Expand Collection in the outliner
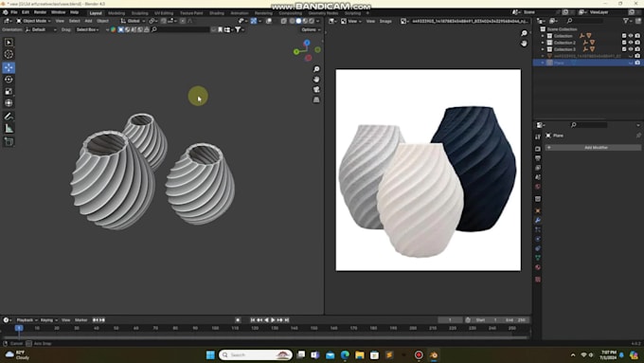 (543, 36)
